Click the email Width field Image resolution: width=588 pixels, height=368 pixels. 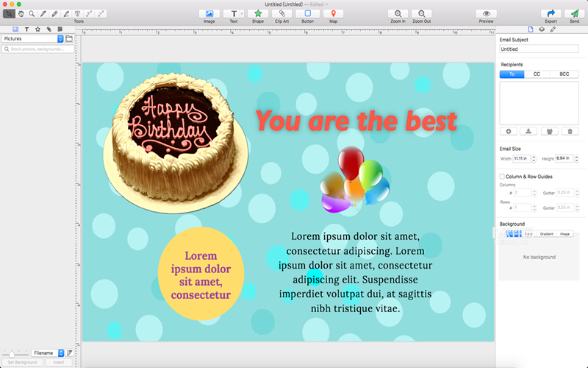pyautogui.click(x=522, y=158)
